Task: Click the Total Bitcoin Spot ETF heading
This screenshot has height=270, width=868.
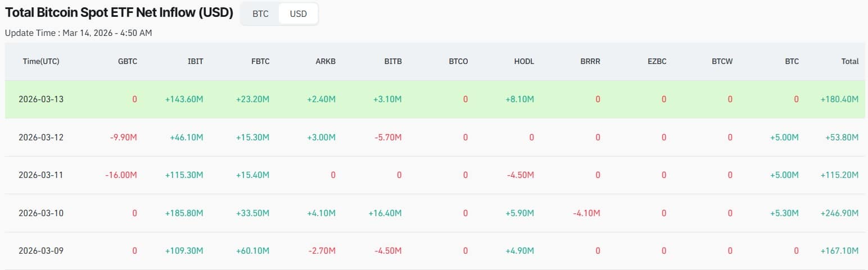Action: tap(119, 13)
